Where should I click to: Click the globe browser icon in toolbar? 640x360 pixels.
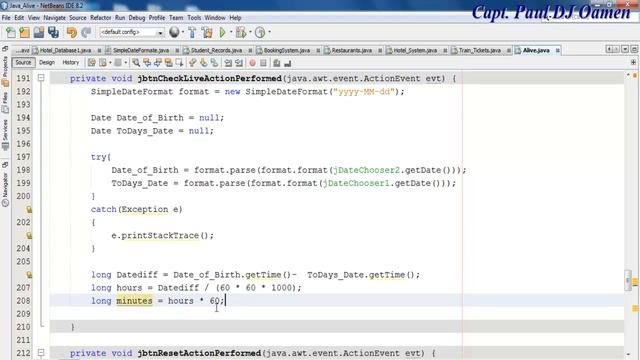[x=174, y=32]
